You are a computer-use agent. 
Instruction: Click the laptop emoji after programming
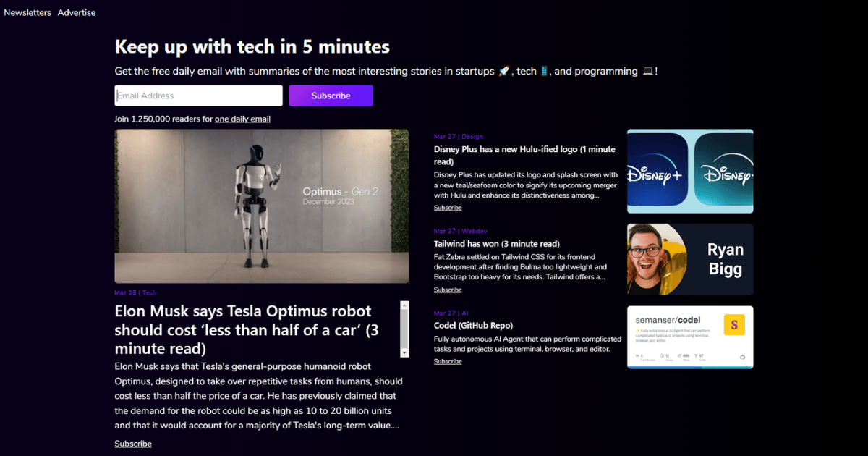point(647,71)
